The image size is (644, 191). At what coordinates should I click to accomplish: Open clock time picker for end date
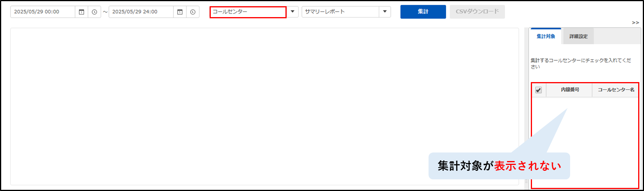coord(193,12)
